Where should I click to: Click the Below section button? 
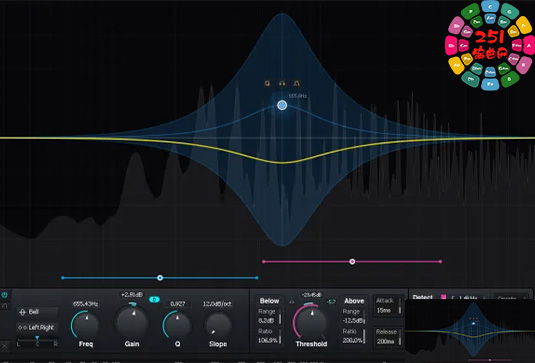269,301
